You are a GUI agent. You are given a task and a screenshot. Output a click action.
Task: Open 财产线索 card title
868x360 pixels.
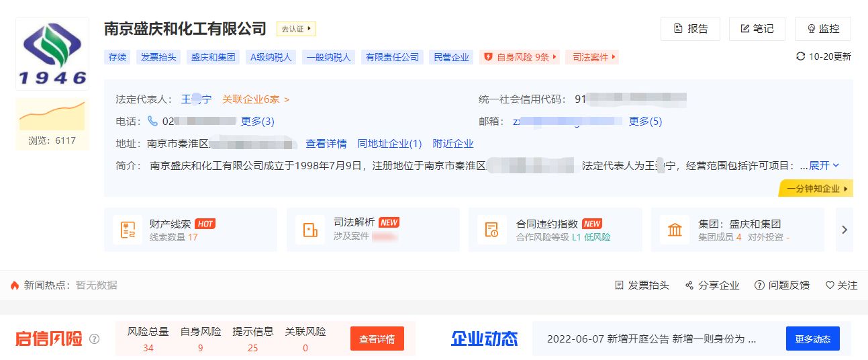[171, 224]
